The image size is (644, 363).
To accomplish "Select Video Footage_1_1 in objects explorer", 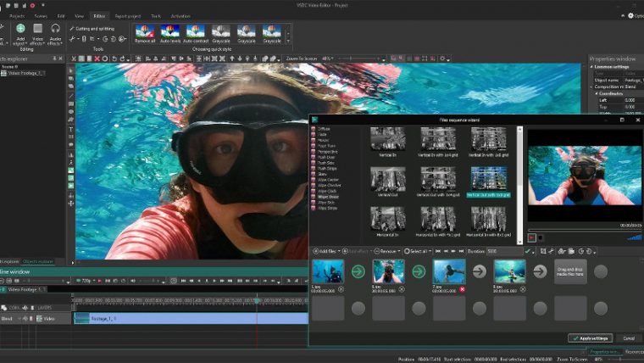I will 24,73.
